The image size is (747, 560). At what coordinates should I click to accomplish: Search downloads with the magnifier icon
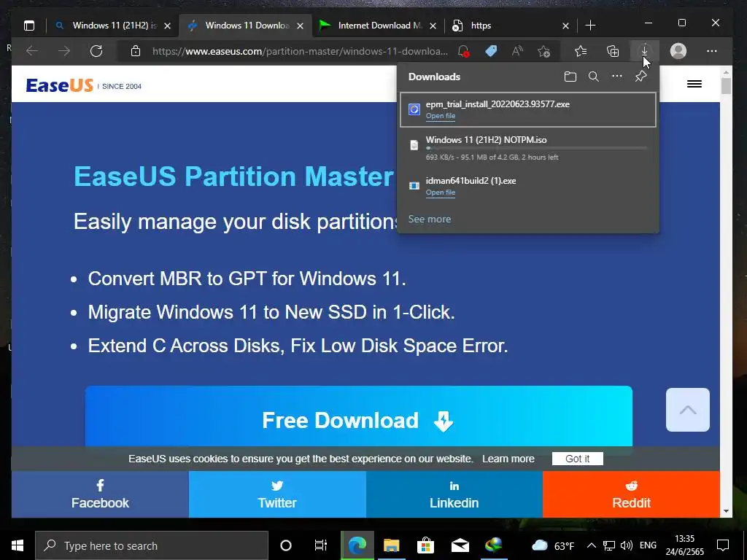click(594, 77)
